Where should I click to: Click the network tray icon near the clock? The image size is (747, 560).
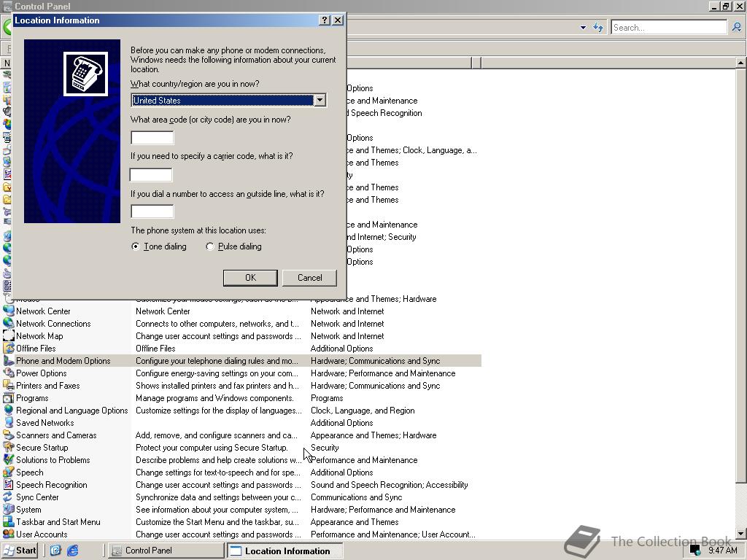(x=695, y=551)
